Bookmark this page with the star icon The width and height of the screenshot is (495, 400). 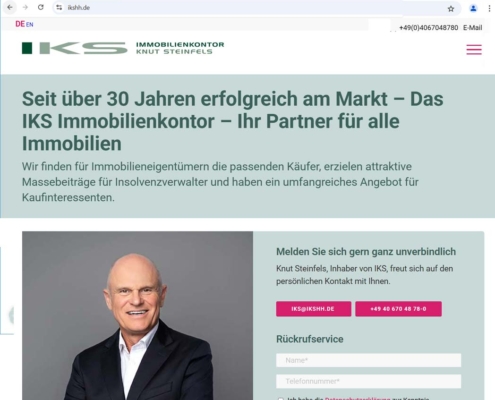click(x=451, y=9)
